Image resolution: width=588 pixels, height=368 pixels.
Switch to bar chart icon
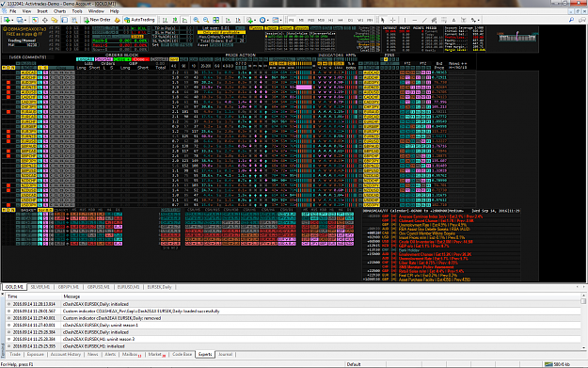[165, 20]
